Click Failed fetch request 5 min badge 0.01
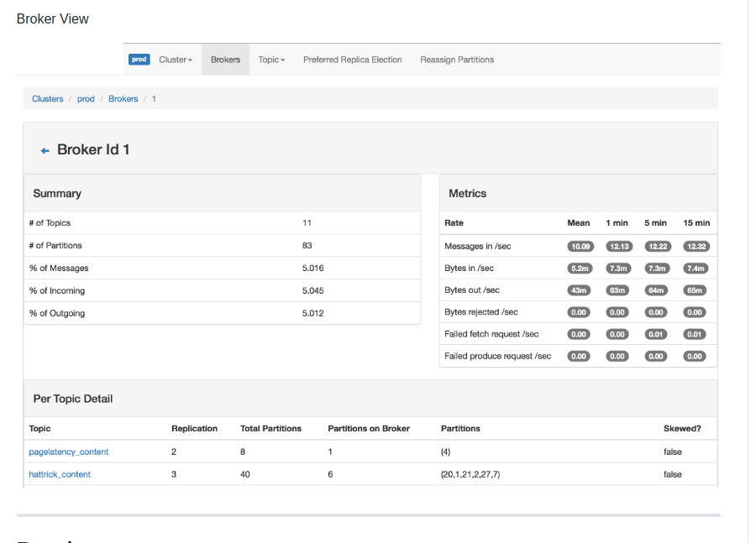This screenshot has height=543, width=756. (x=656, y=334)
